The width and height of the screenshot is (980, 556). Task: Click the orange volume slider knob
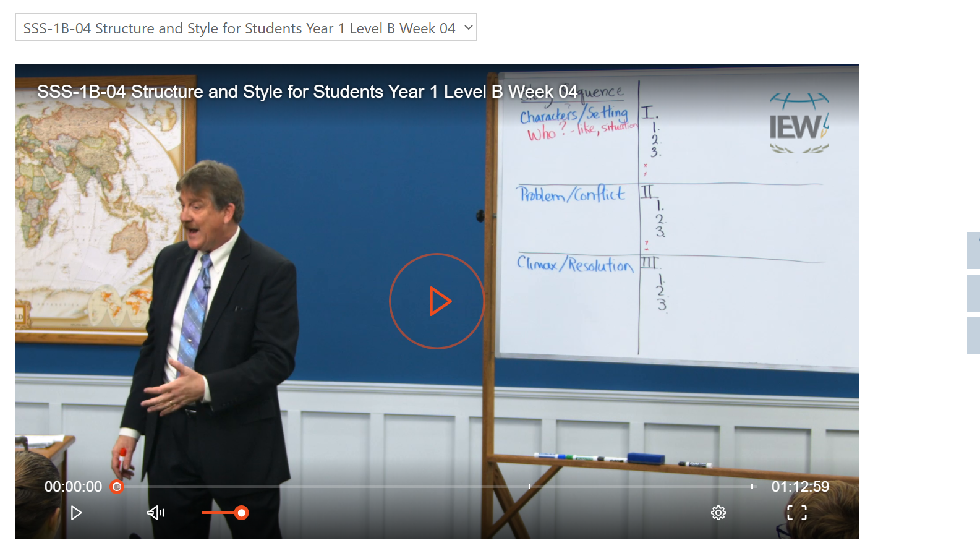(x=242, y=513)
